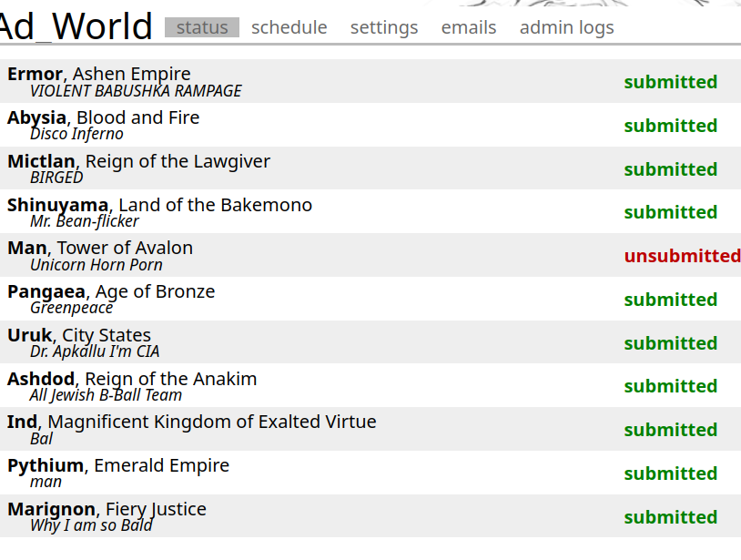The height and width of the screenshot is (560, 741).
Task: Select the Ashdod nation name
Action: pyautogui.click(x=41, y=379)
